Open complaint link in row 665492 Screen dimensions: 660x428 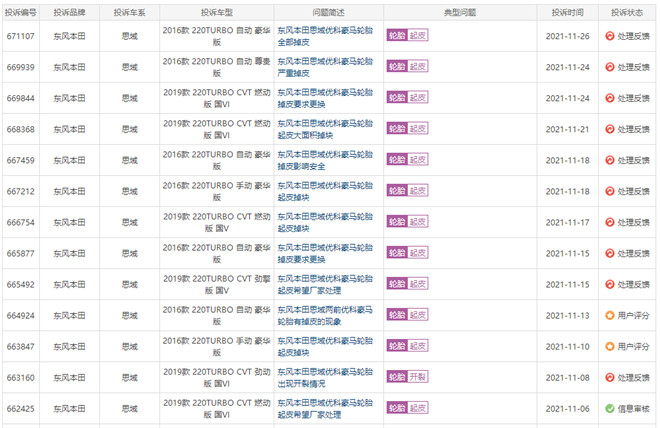point(325,284)
